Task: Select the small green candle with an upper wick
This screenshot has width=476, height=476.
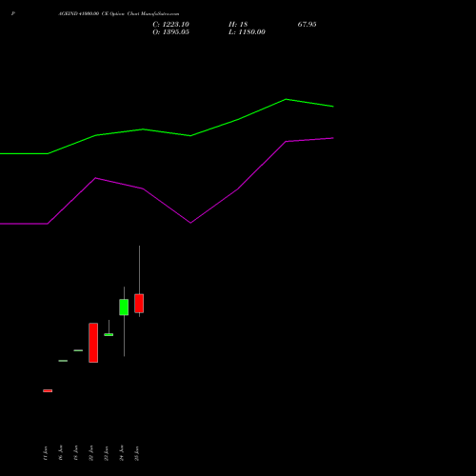Action: (x=109, y=334)
